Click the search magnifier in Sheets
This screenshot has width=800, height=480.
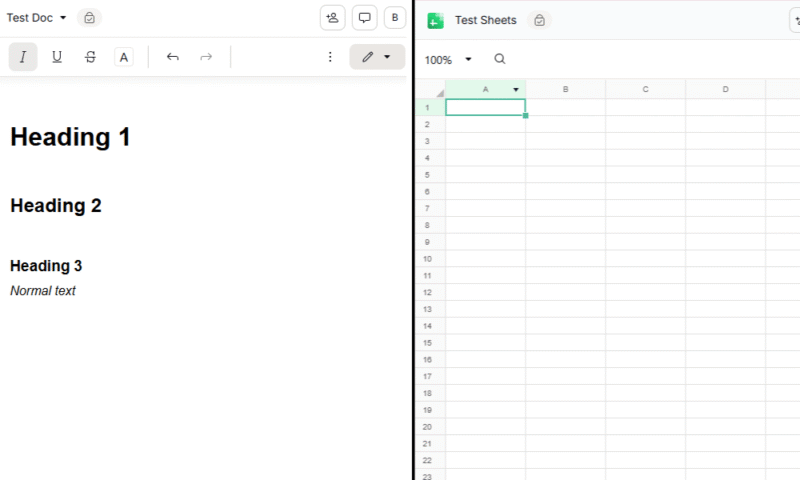pos(500,59)
